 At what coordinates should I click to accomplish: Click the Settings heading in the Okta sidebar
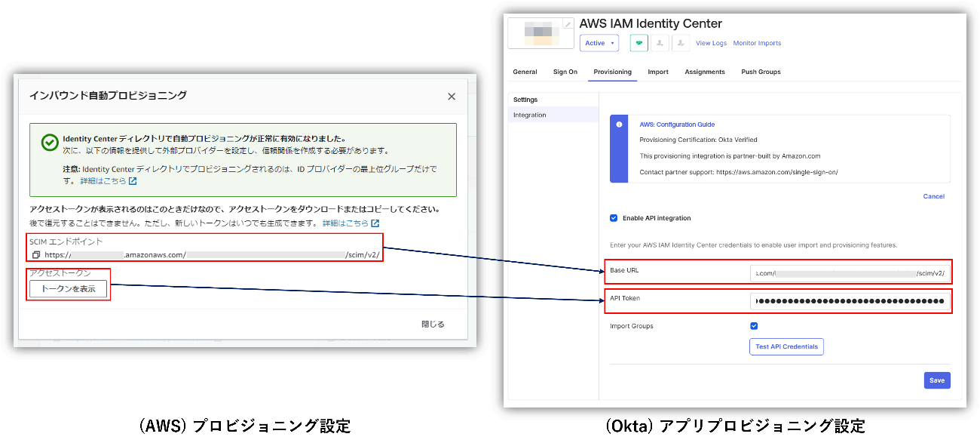click(x=525, y=100)
